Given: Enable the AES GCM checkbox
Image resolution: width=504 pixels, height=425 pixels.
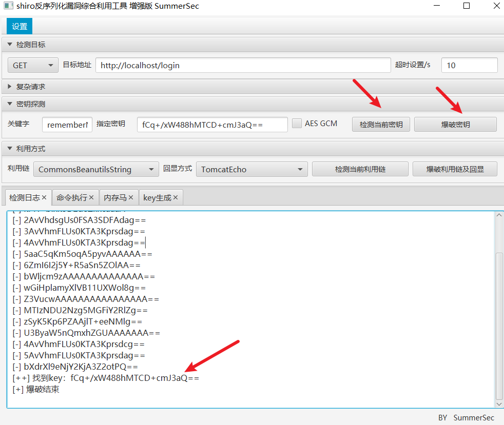Looking at the screenshot, I should (x=297, y=123).
